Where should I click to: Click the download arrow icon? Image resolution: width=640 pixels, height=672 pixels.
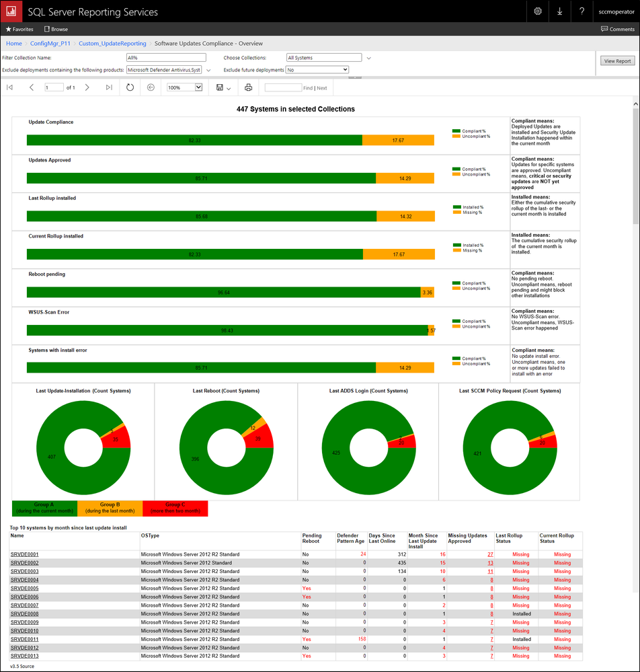click(559, 11)
